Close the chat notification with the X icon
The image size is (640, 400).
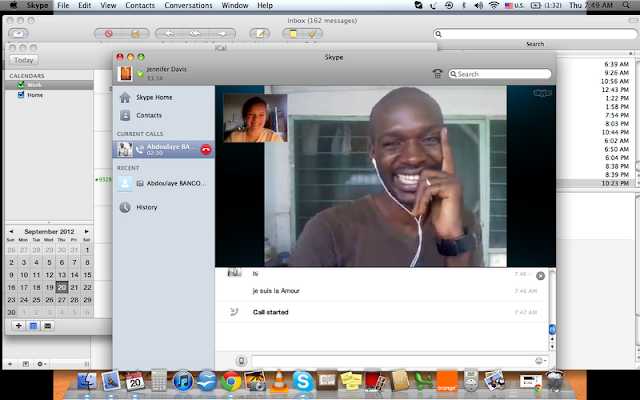(540, 276)
